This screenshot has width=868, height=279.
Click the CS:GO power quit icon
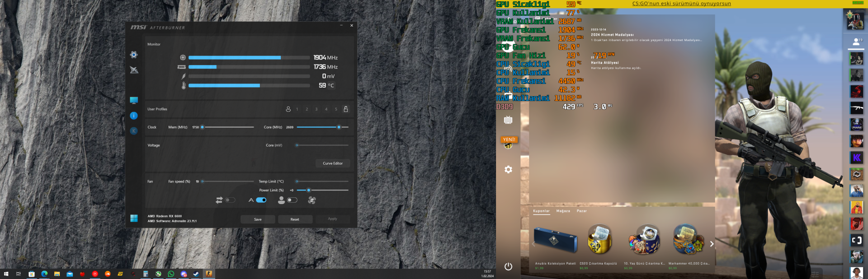[508, 266]
